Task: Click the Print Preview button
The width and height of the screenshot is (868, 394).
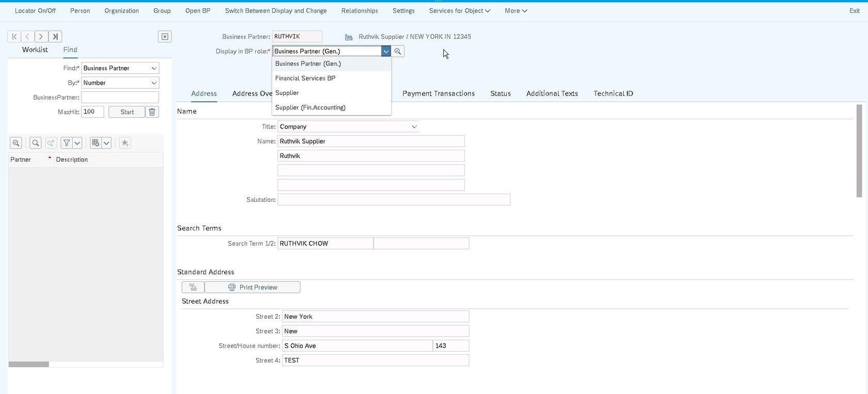Action: [253, 287]
